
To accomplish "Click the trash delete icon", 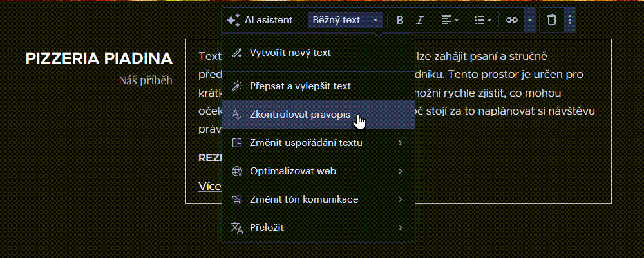I will pyautogui.click(x=552, y=20).
